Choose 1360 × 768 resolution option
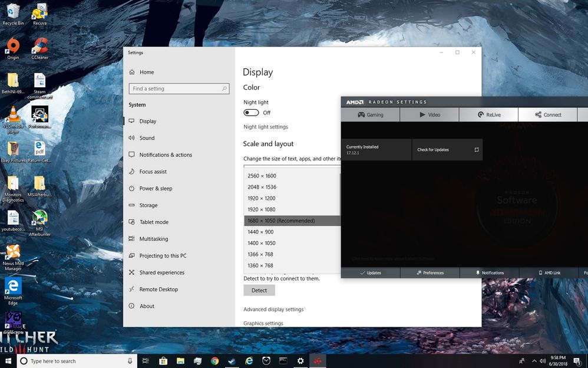Viewport: 588px width, 368px height. pos(292,265)
